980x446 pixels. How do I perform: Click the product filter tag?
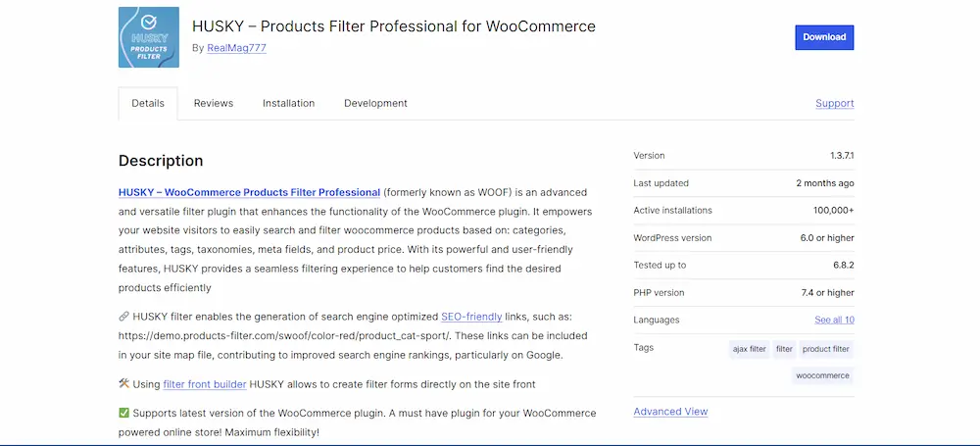click(825, 349)
